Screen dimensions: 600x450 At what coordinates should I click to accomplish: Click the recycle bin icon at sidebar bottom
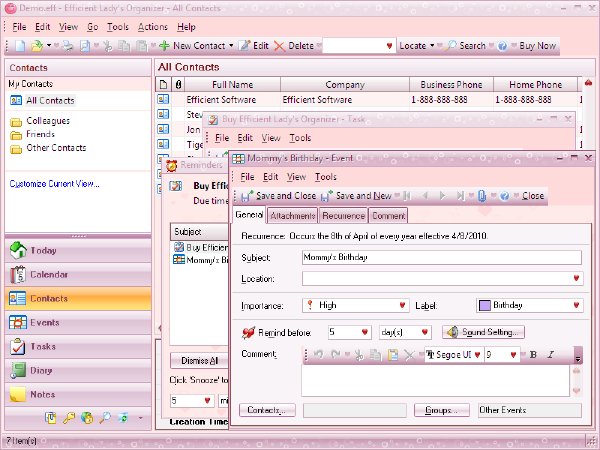(x=124, y=417)
